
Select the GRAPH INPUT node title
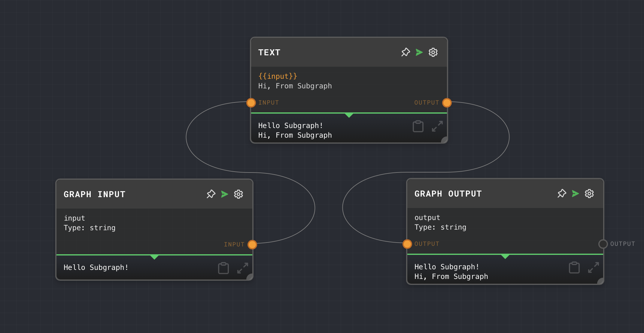[x=95, y=194]
